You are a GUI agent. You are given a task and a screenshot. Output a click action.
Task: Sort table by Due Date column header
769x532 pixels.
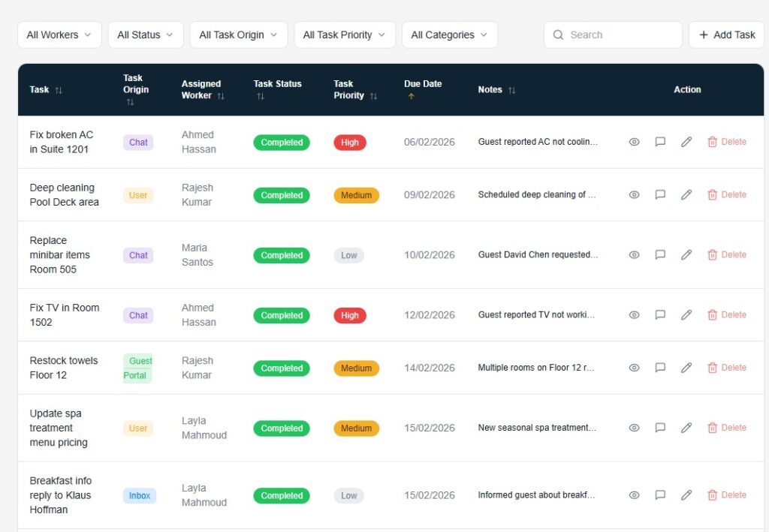423,84
